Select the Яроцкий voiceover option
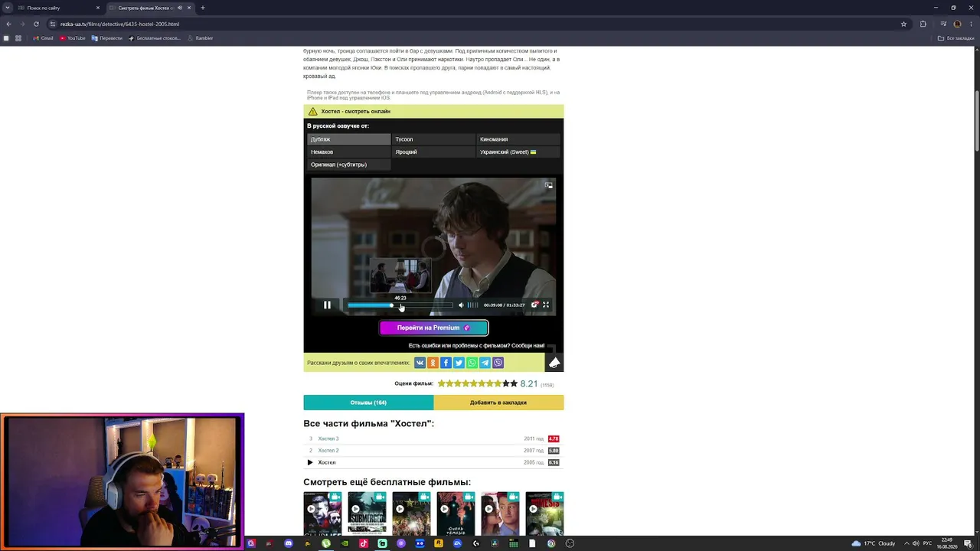The width and height of the screenshot is (980, 551). click(x=433, y=152)
